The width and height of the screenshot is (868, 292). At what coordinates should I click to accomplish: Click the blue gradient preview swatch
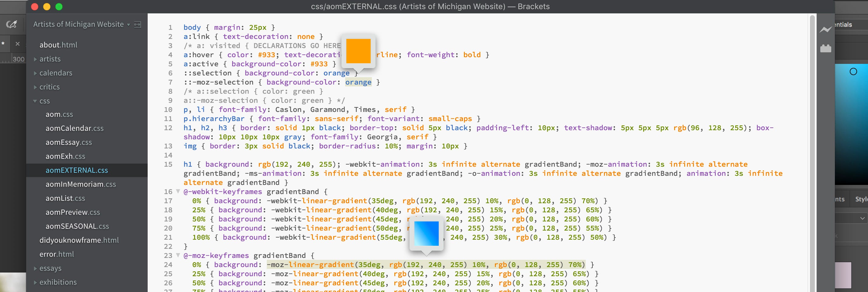[x=426, y=234]
